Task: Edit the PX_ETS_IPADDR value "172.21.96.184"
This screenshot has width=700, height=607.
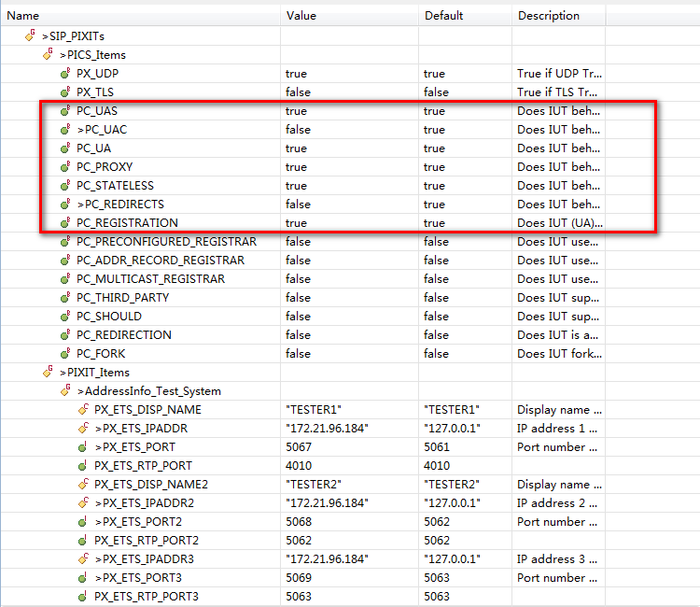Action: pyautogui.click(x=328, y=429)
